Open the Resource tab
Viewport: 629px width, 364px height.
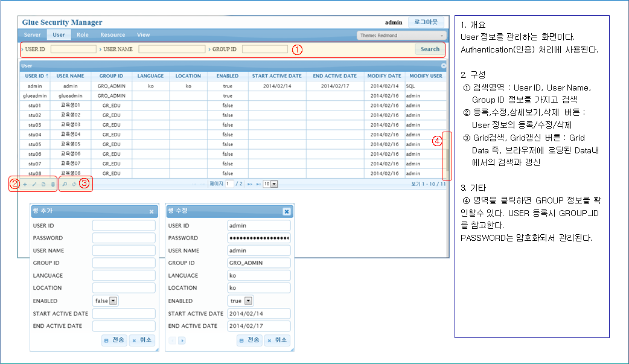[x=113, y=35]
